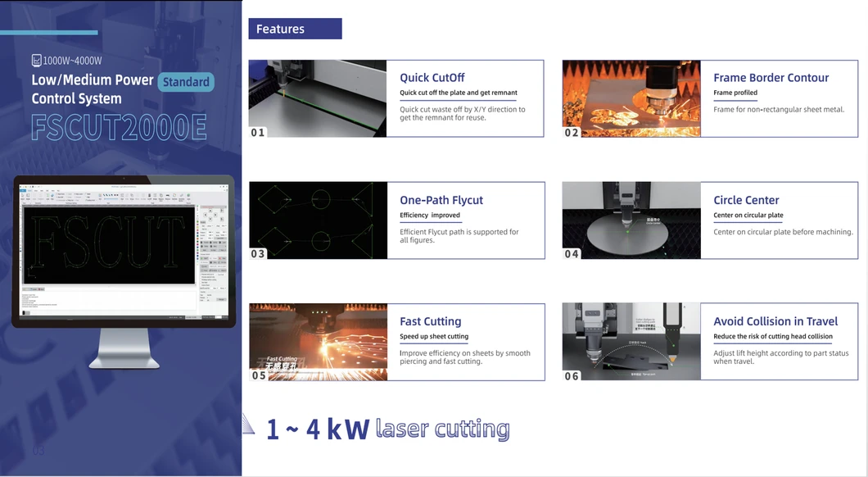Viewport: 868px width, 477px height.
Task: Select the Circle Center title
Action: pyautogui.click(x=746, y=200)
